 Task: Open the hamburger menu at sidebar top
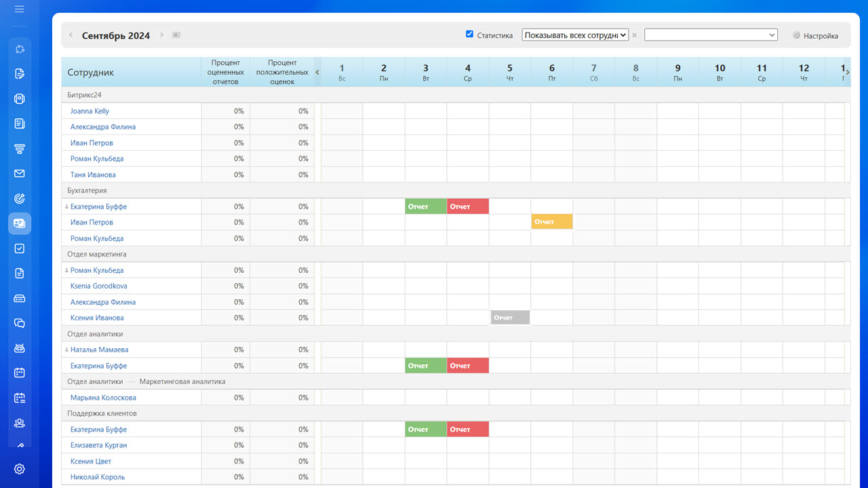[19, 10]
